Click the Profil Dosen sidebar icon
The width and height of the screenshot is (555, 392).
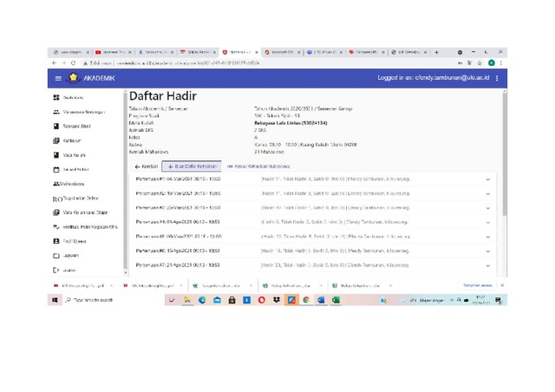[56, 242]
